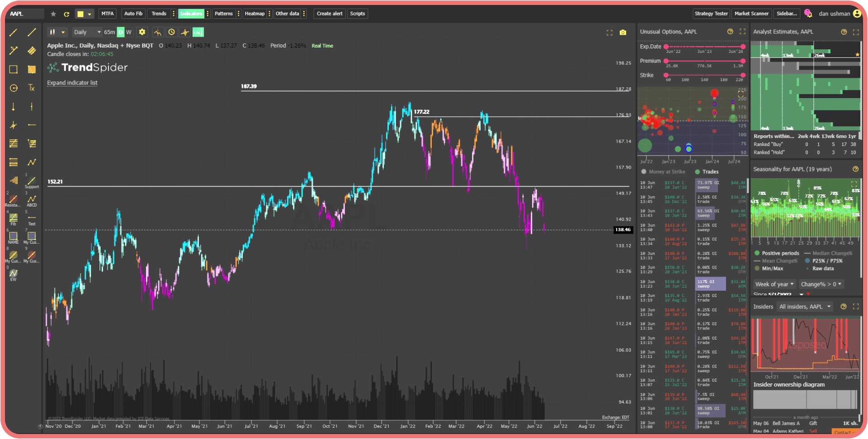The width and height of the screenshot is (868, 439).
Task: Open the color swatch dropdown arrow
Action: coord(90,14)
